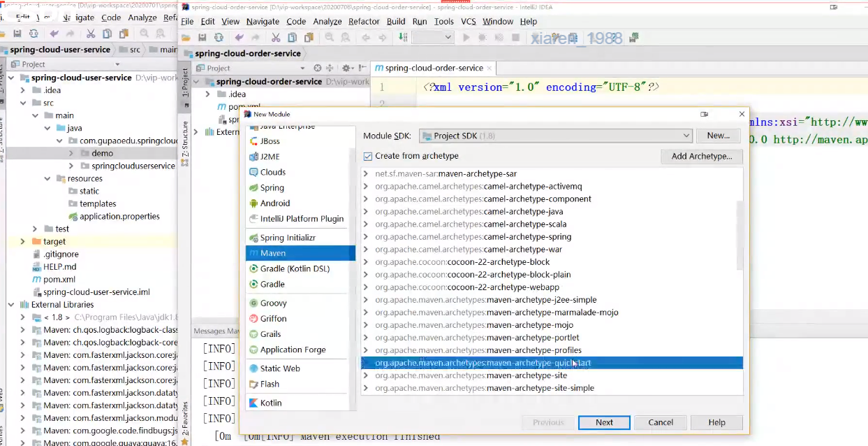
Task: Expand maven-archetype-quickstart archetype entry
Action: pyautogui.click(x=366, y=363)
